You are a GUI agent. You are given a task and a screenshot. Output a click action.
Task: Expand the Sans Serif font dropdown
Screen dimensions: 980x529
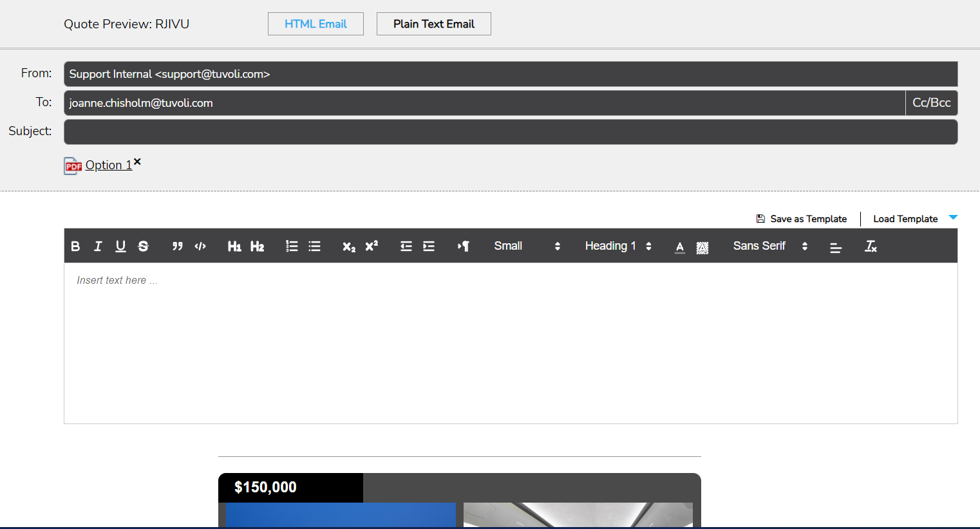click(769, 246)
